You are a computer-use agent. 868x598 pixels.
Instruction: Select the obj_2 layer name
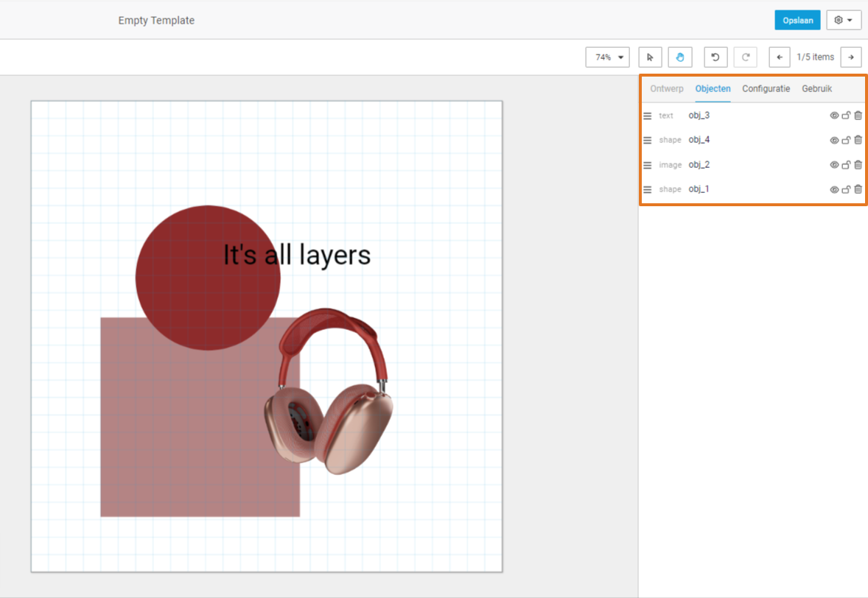(x=699, y=165)
